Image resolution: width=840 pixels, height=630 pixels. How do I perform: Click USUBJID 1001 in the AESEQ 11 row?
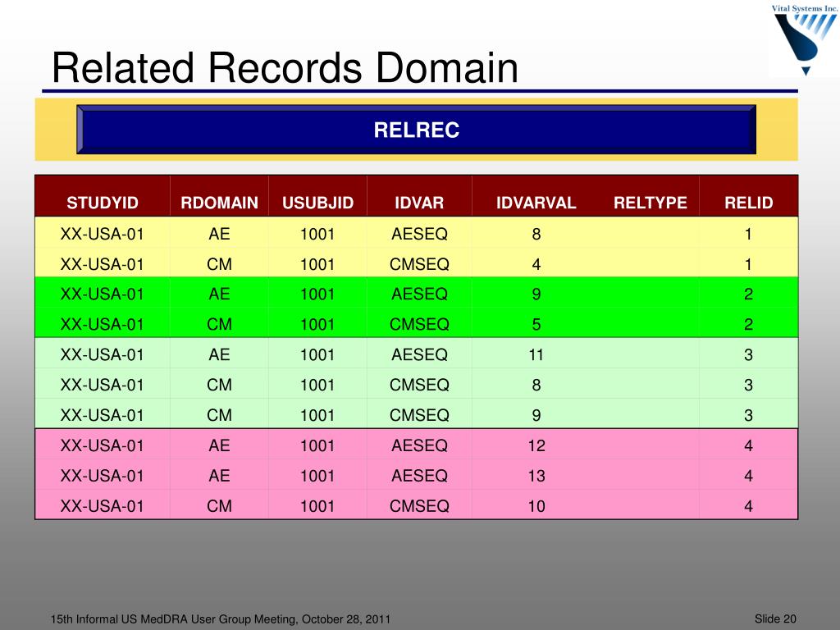click(x=317, y=354)
